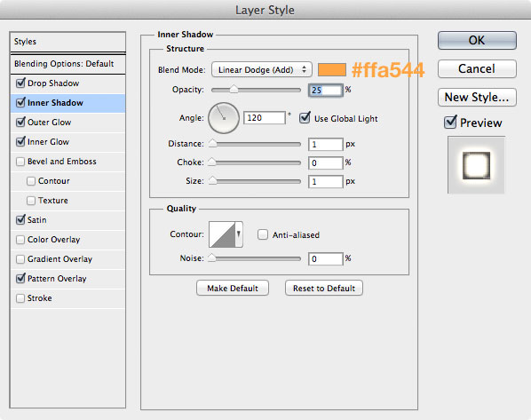Click the style preview thumbnail

pyautogui.click(x=476, y=165)
